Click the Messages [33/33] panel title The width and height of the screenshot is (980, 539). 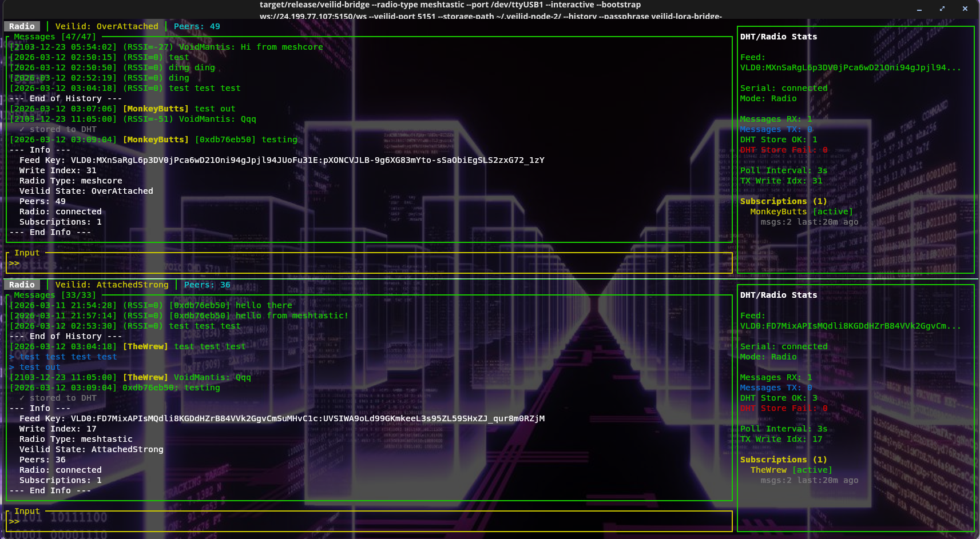click(55, 295)
